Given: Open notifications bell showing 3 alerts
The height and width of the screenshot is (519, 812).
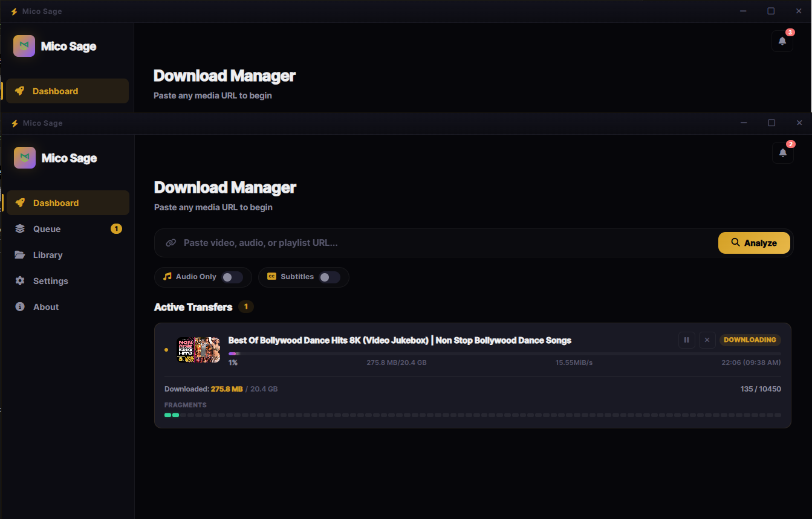Looking at the screenshot, I should (x=782, y=41).
